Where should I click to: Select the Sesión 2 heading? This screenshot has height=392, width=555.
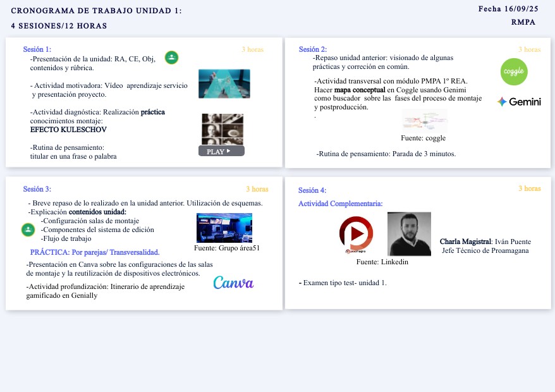point(313,49)
